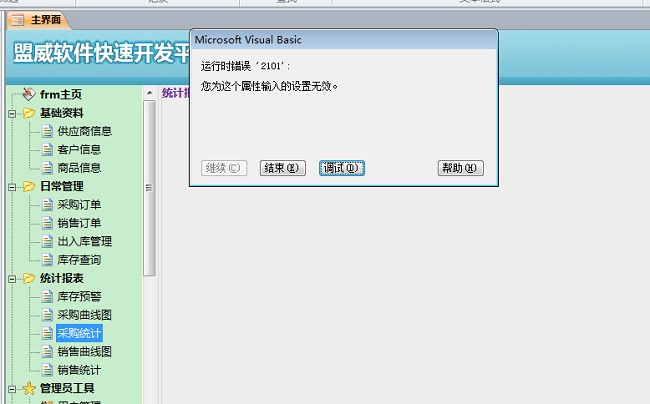Click the 运行时错误 '2101' message text
The height and width of the screenshot is (404, 650).
[245, 66]
